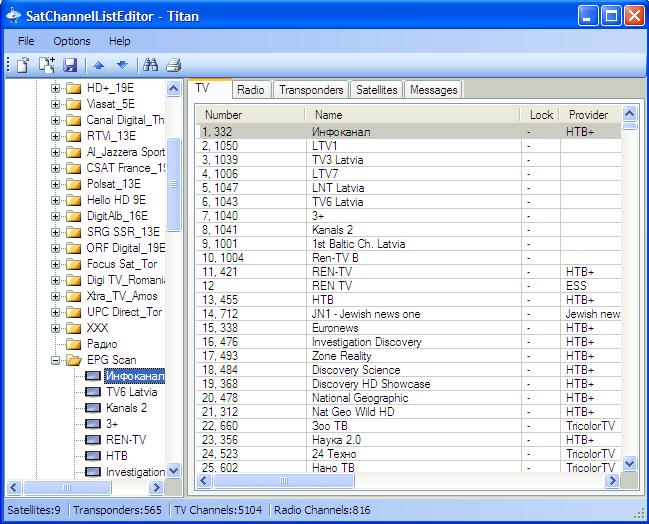Click the folder icon of Viasat_5E
The height and width of the screenshot is (524, 649).
pos(74,104)
